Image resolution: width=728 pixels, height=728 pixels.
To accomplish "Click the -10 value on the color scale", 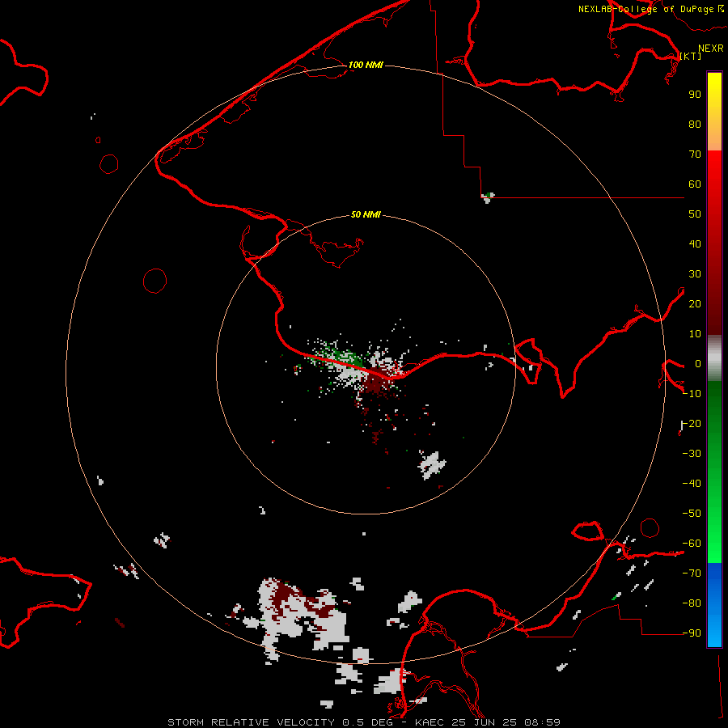I will tap(692, 394).
